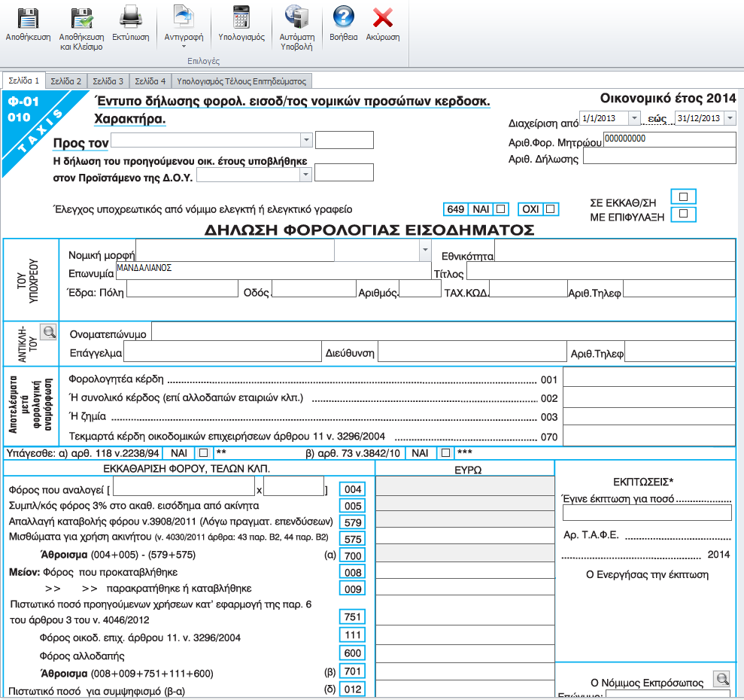The height and width of the screenshot is (700, 744).
Task: Open Προϊστάμενο της Δ.Ο.Υ. dropdown
Action: [x=305, y=175]
